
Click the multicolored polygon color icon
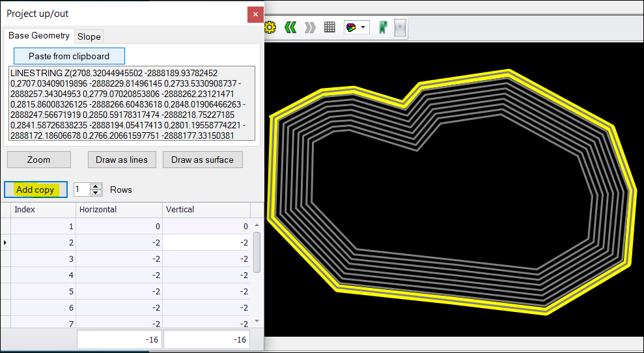[x=351, y=27]
